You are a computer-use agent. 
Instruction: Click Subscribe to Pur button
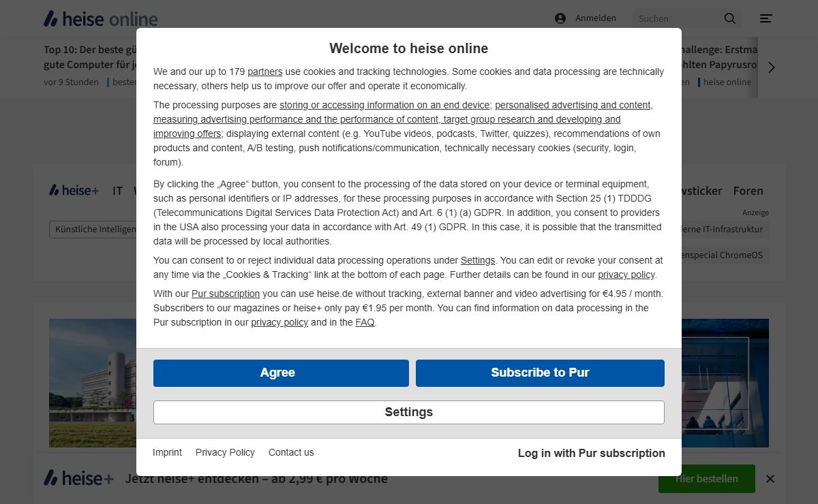click(x=540, y=373)
